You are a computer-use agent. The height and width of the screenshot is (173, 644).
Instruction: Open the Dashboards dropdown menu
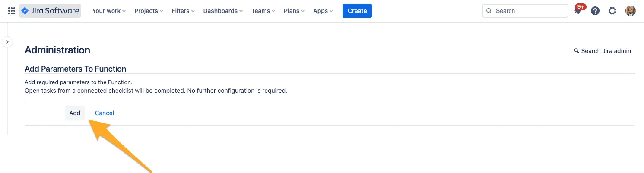click(223, 11)
